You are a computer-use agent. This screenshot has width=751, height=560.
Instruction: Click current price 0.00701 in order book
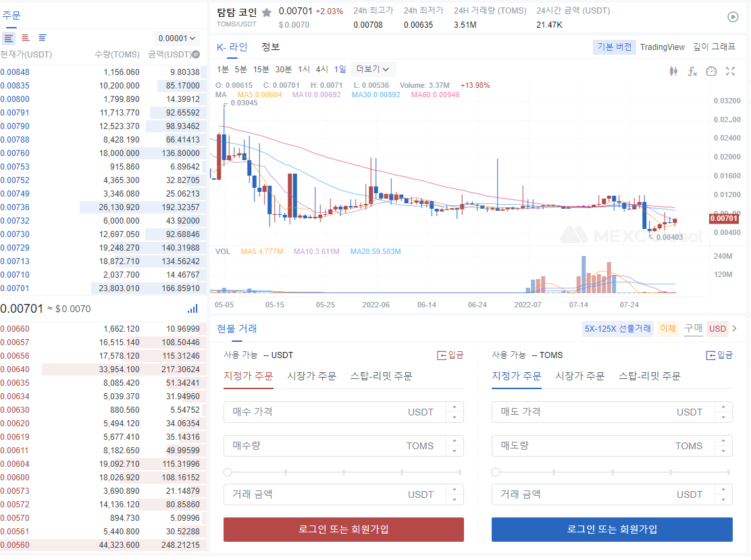[22, 309]
